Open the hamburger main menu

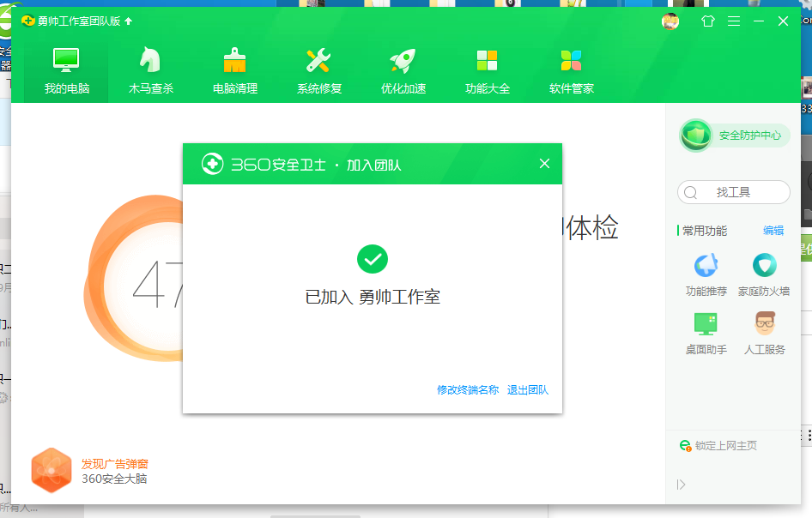pyautogui.click(x=734, y=21)
